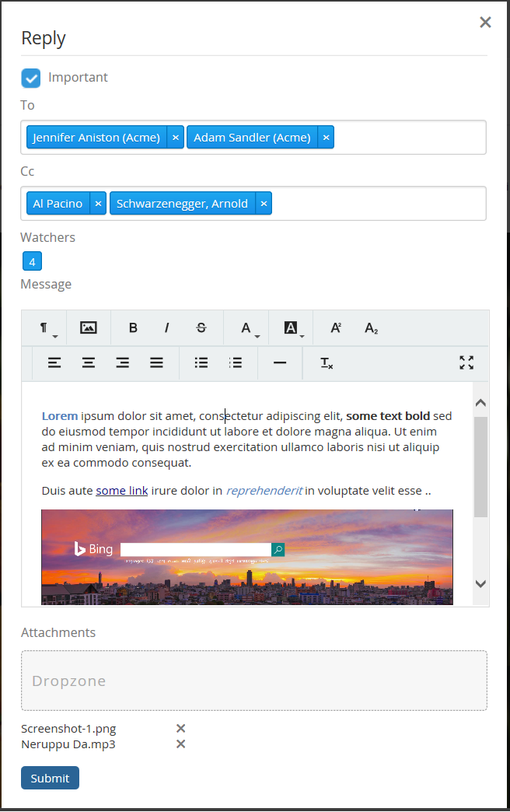The height and width of the screenshot is (812, 510).
Task: Expand the editor to fullscreen
Action: (x=466, y=362)
